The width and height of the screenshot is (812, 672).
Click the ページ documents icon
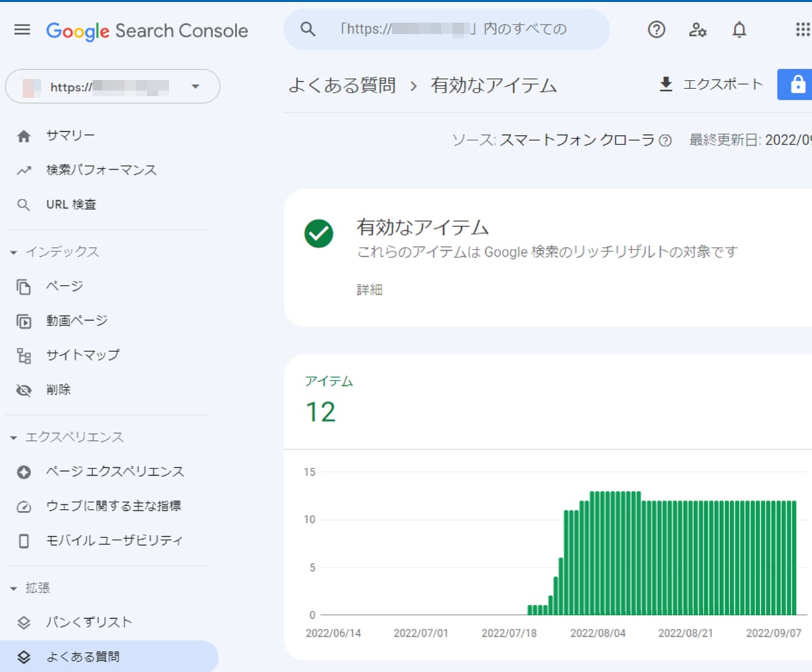(24, 287)
